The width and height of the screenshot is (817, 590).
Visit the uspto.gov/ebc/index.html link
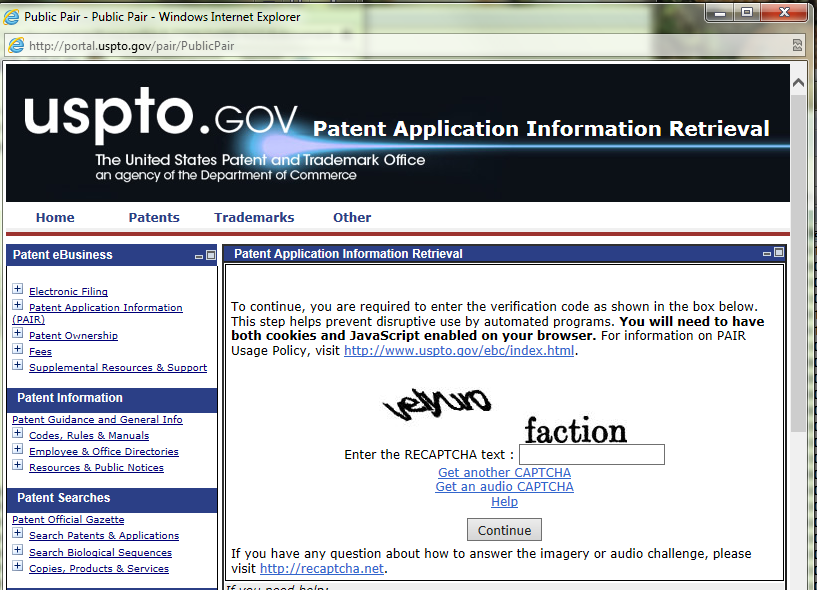[459, 351]
